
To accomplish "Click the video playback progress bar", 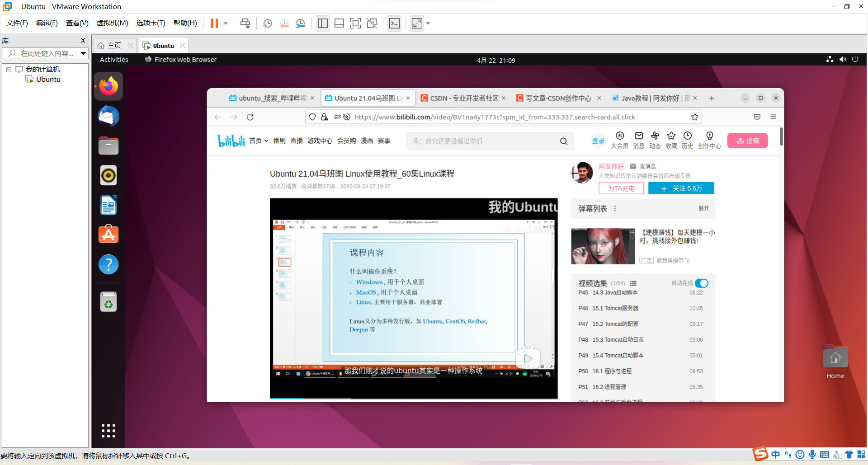I will click(414, 398).
